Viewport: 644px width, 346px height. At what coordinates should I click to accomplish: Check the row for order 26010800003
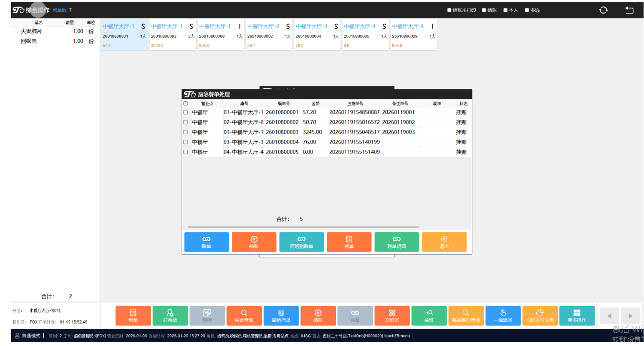(x=185, y=132)
